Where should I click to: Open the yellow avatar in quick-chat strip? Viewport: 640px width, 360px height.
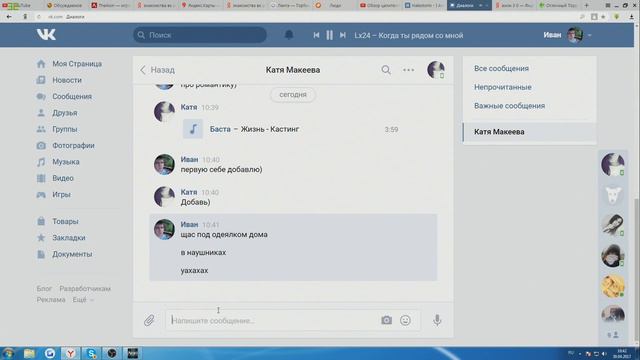[613, 286]
